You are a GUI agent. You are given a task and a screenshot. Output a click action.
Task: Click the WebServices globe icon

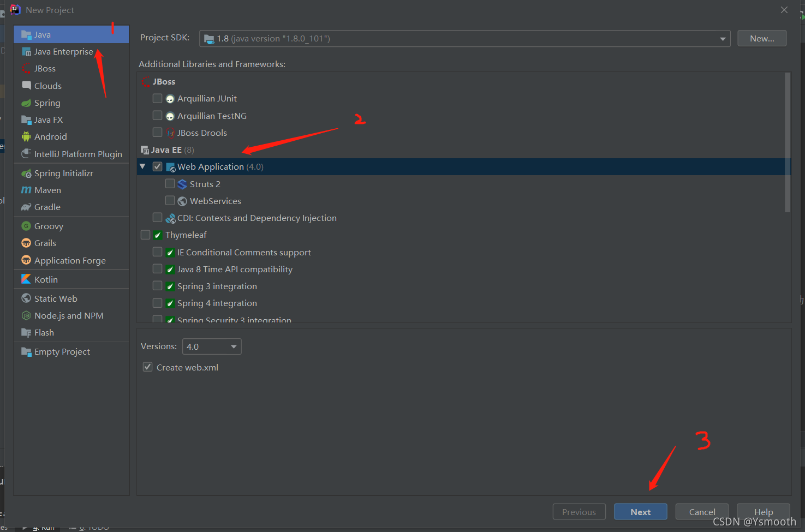182,201
